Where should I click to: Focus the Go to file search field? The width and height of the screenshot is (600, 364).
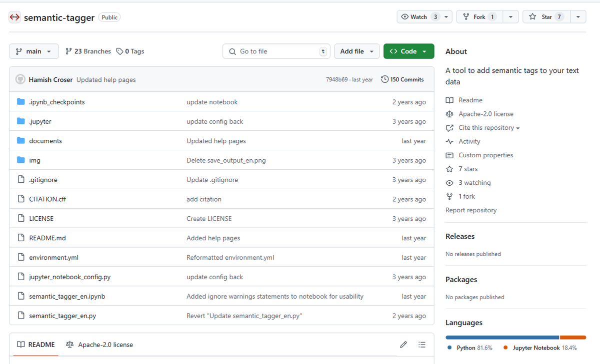[276, 51]
